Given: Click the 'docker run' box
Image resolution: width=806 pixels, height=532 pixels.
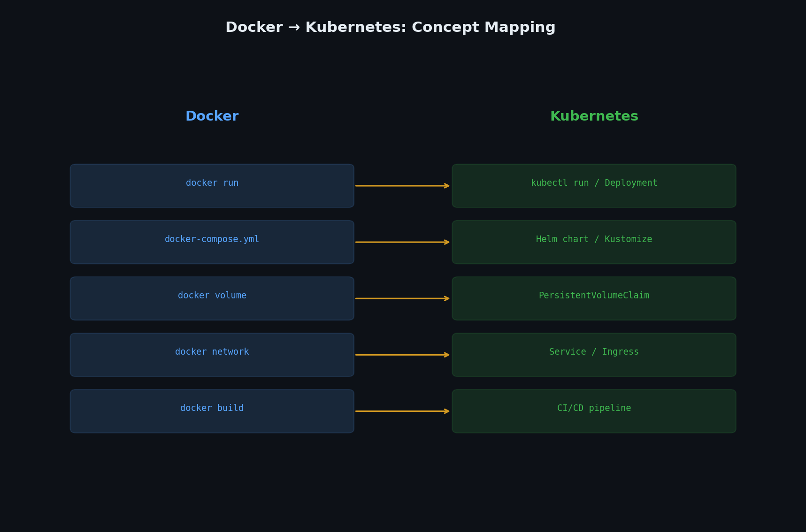Looking at the screenshot, I should coord(212,186).
